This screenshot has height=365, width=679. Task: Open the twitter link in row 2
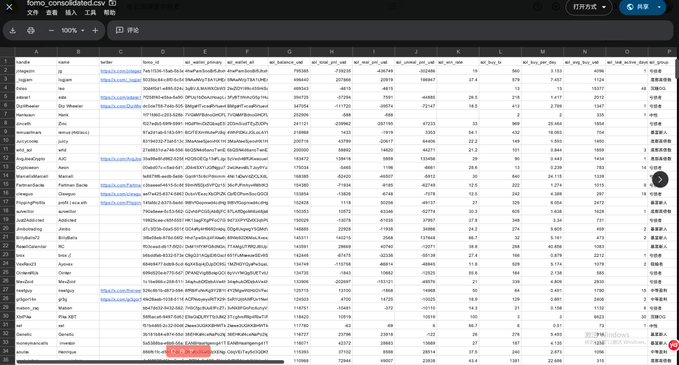pyautogui.click(x=120, y=71)
